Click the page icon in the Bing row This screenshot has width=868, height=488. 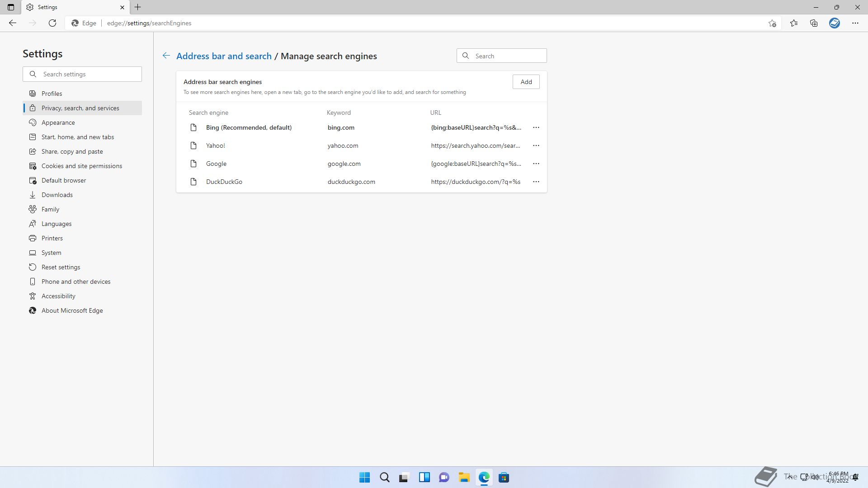[193, 127]
